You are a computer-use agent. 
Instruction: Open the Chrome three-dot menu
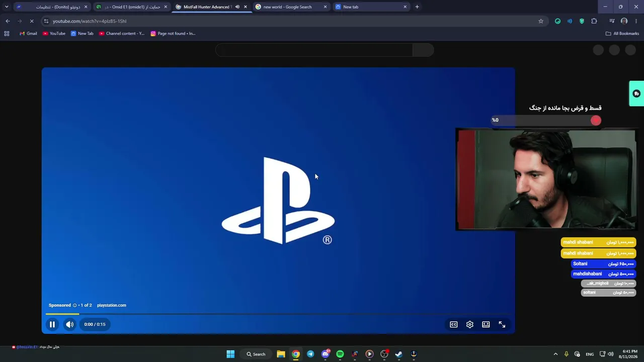click(x=636, y=21)
